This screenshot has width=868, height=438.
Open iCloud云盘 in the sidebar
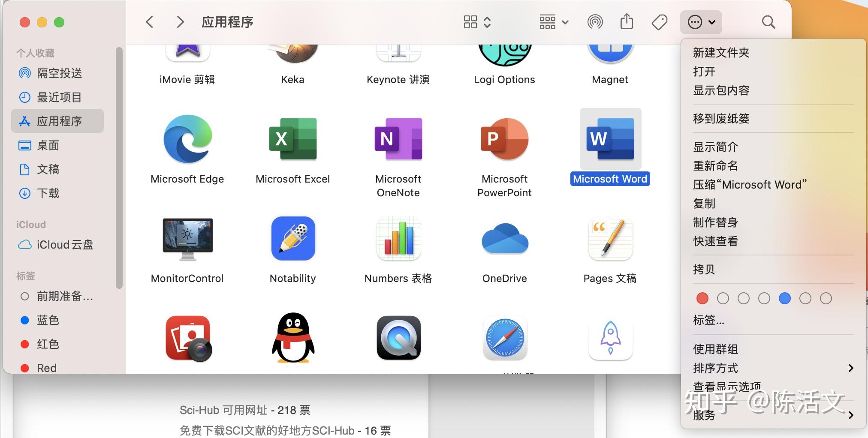[x=57, y=245]
